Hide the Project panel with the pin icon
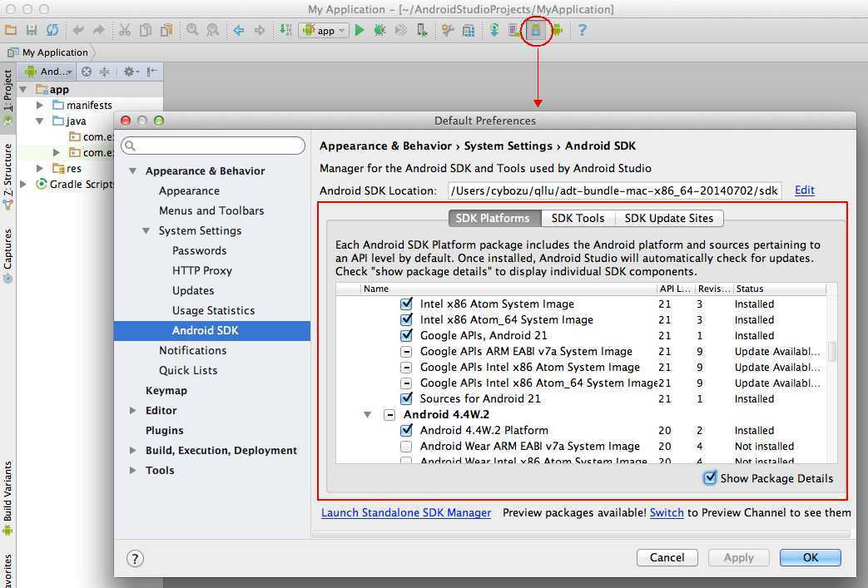 [152, 72]
